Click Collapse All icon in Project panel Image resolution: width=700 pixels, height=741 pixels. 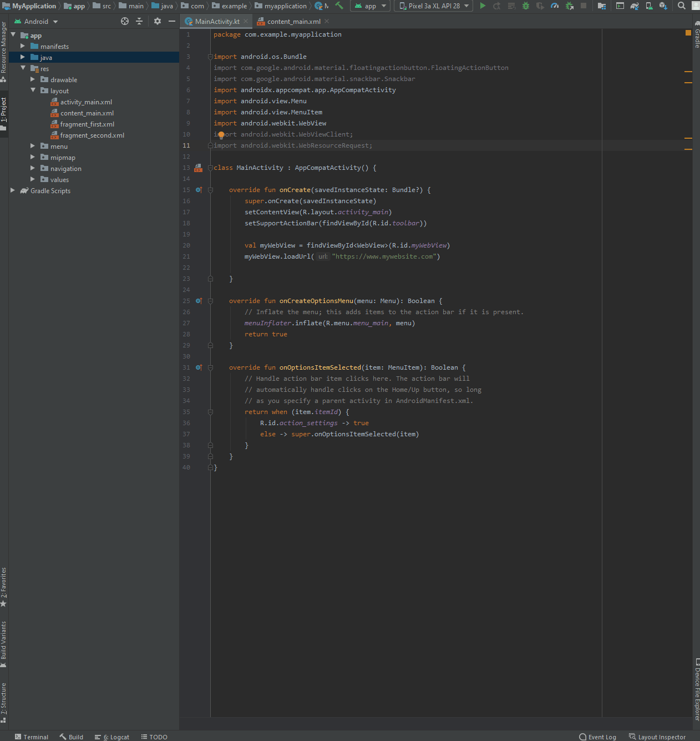139,21
